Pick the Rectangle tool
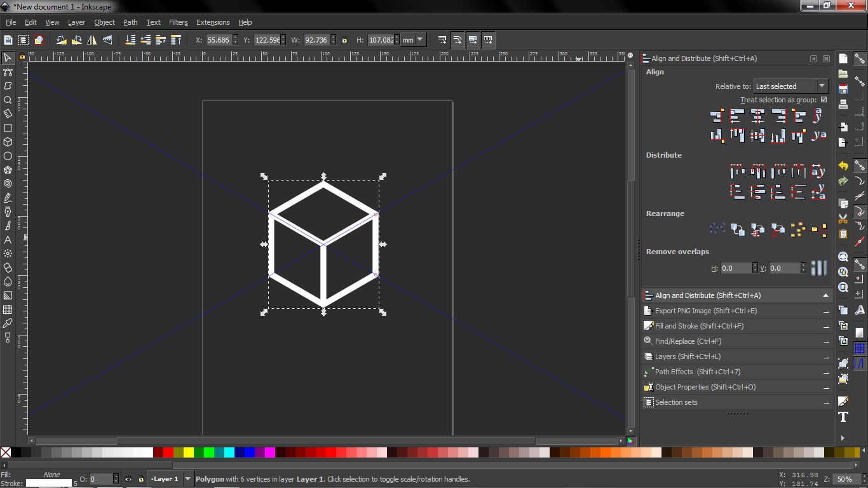The height and width of the screenshot is (488, 868). [8, 128]
